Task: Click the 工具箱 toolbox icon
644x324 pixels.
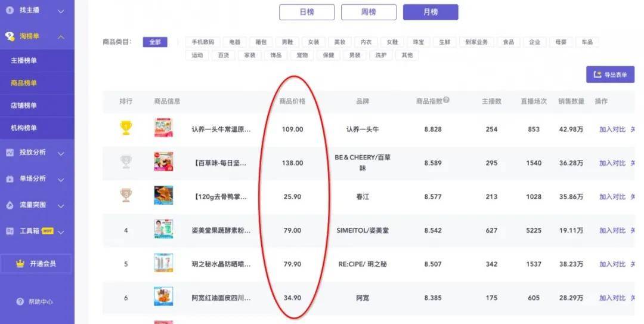Action: [x=10, y=231]
